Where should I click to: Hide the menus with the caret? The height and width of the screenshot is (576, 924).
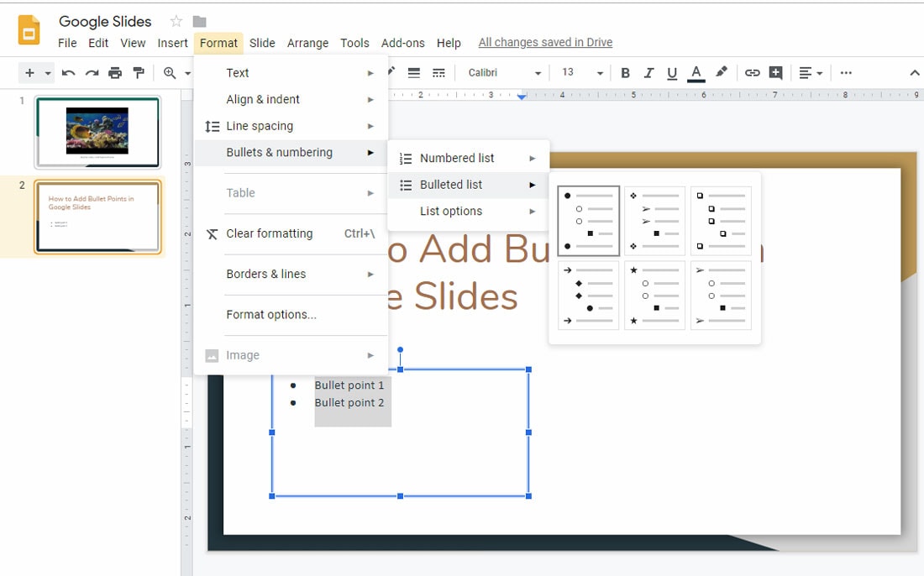click(x=914, y=73)
